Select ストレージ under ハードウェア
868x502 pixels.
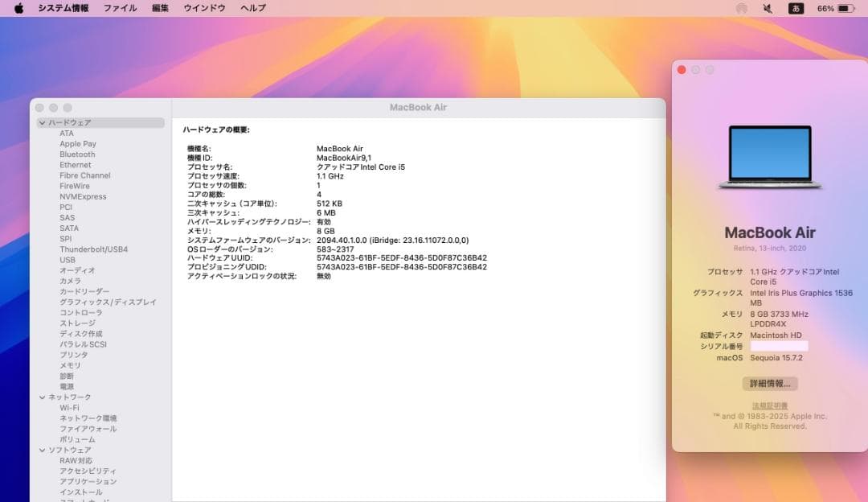pos(76,323)
